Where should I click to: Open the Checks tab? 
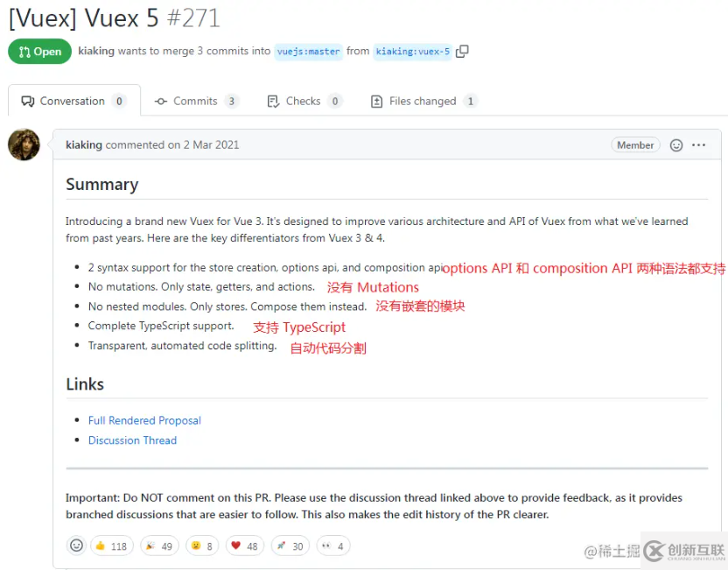click(304, 101)
